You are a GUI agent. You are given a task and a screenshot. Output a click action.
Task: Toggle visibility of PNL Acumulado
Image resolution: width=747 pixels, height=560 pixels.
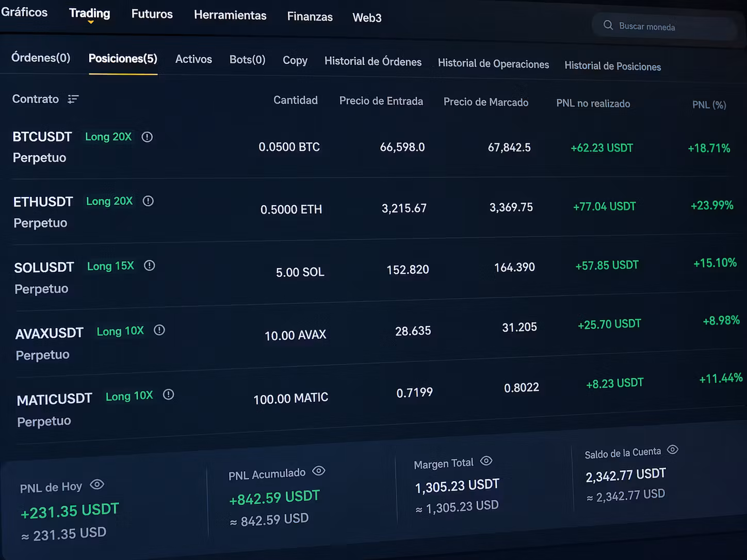[319, 471]
